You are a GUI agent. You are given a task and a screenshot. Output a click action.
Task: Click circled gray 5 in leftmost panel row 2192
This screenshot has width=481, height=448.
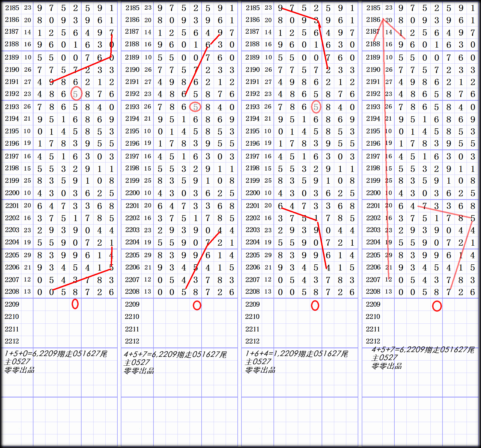tap(76, 94)
